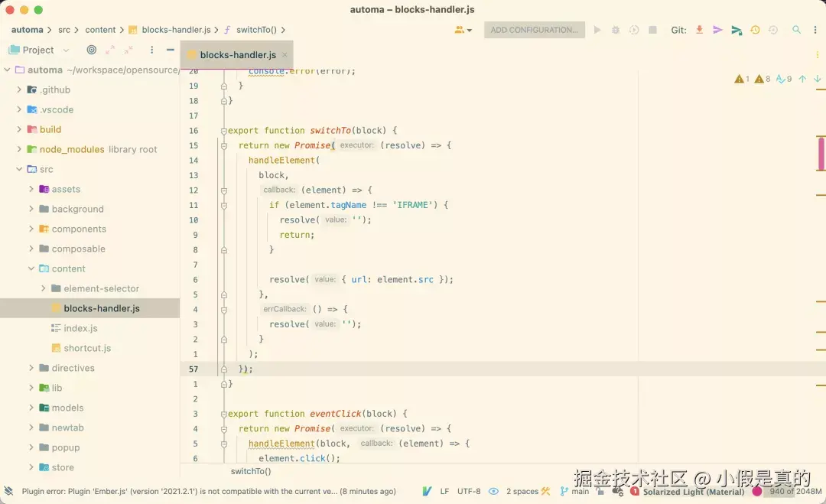Toggle read-only lock icon in status bar

(x=600, y=491)
